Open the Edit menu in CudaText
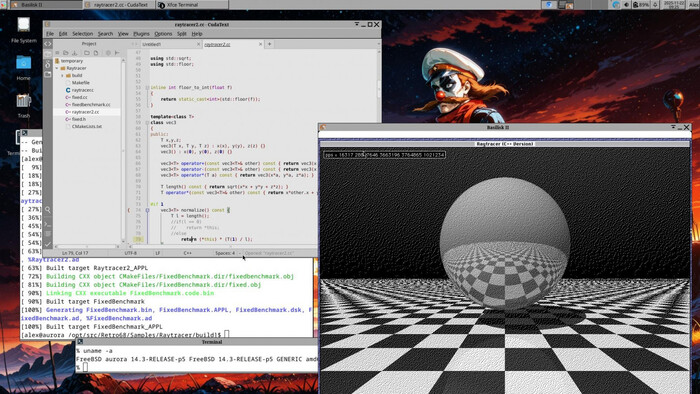This screenshot has height=394, width=700. [x=63, y=34]
